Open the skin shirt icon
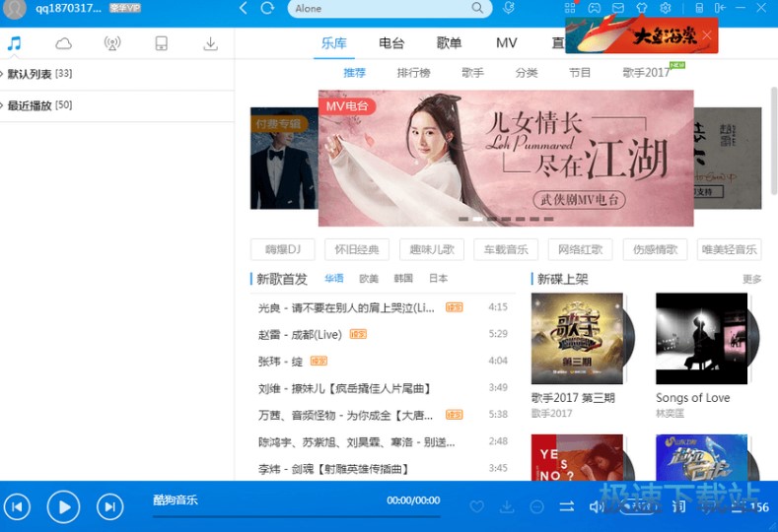Viewport: 778px width, 532px height. pyautogui.click(x=642, y=8)
